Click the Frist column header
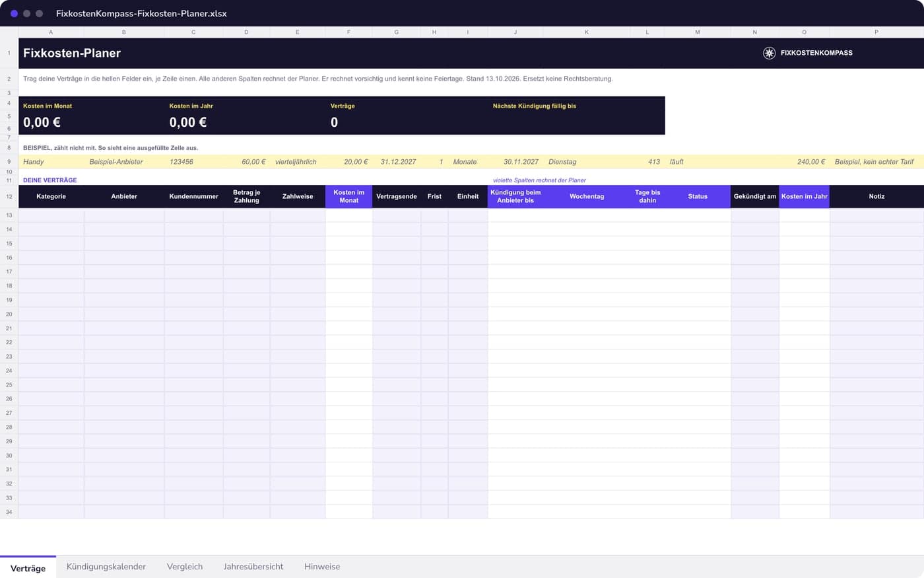Image resolution: width=924 pixels, height=578 pixels. point(434,196)
